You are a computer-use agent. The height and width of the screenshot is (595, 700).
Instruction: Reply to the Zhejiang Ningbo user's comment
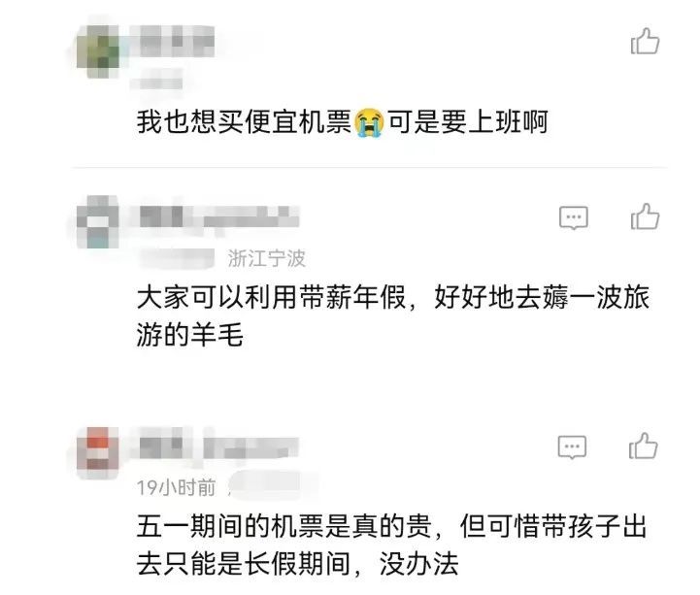[573, 217]
